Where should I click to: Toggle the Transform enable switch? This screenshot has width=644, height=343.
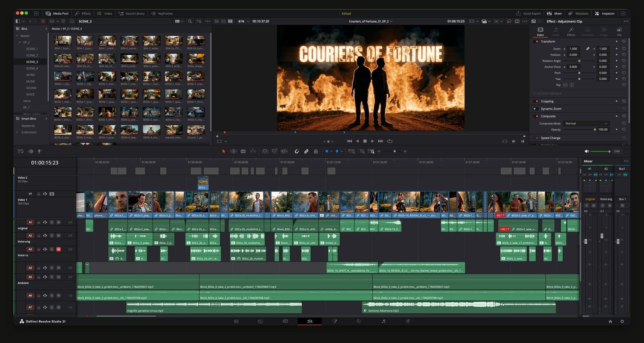tap(537, 41)
